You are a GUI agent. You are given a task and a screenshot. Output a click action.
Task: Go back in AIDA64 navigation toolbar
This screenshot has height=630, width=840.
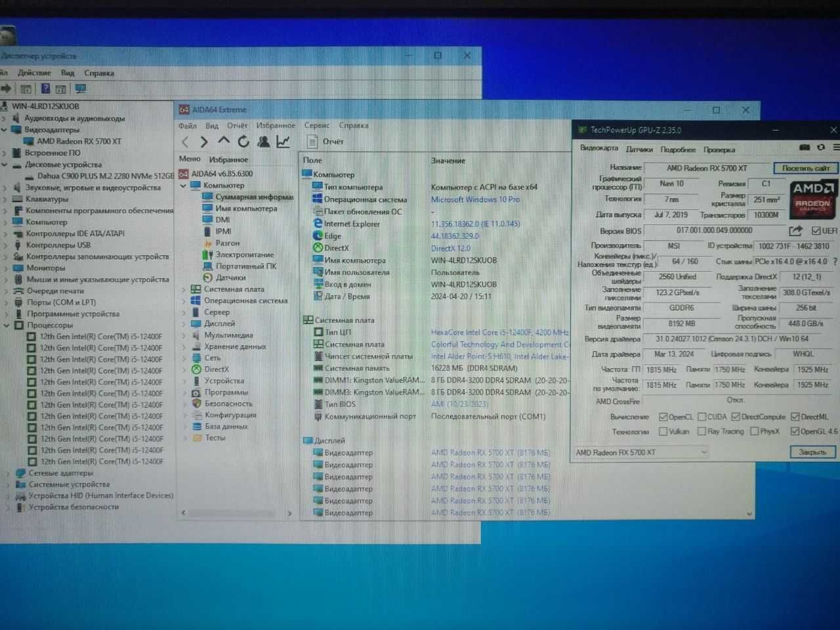[185, 142]
